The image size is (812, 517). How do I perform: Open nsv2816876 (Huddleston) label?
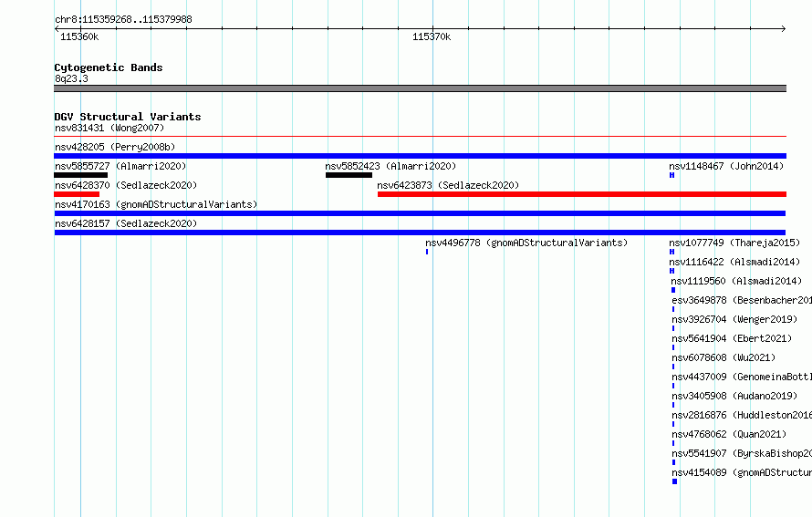coord(742,415)
